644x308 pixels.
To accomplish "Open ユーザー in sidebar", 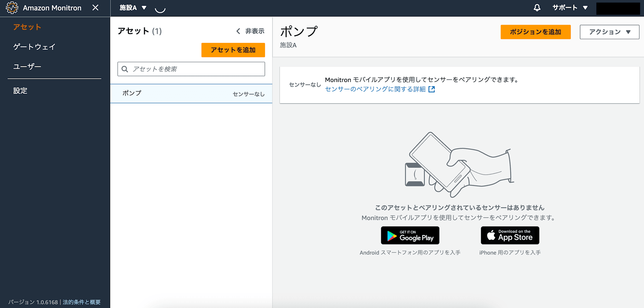I will [27, 66].
